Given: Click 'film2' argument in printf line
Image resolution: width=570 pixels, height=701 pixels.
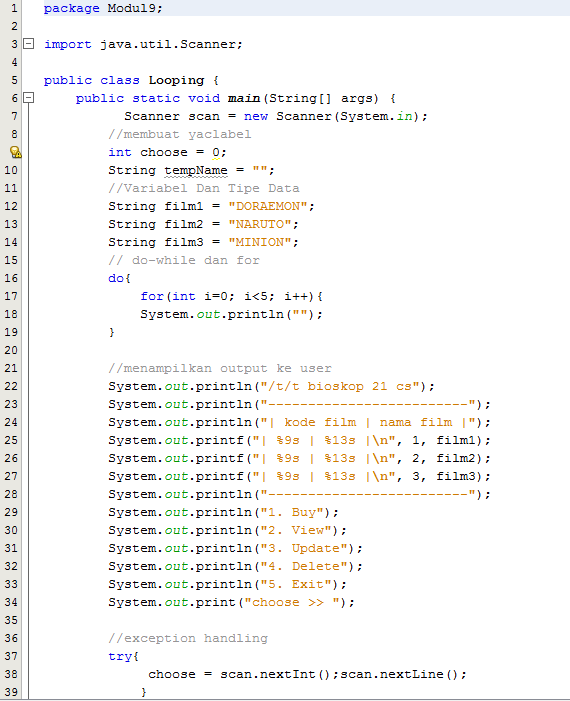Looking at the screenshot, I should point(455,458).
